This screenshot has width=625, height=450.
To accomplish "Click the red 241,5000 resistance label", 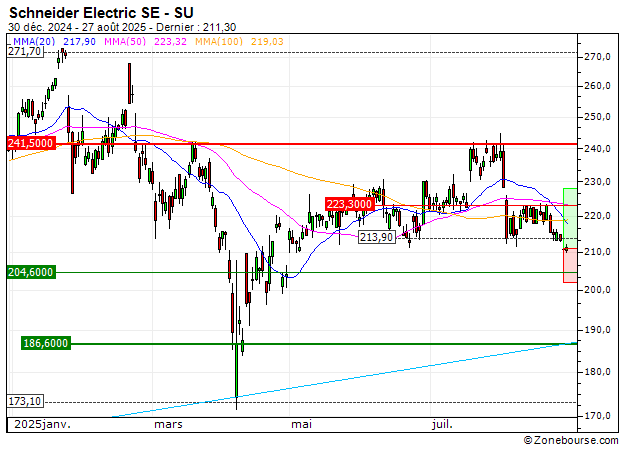I will coord(30,144).
